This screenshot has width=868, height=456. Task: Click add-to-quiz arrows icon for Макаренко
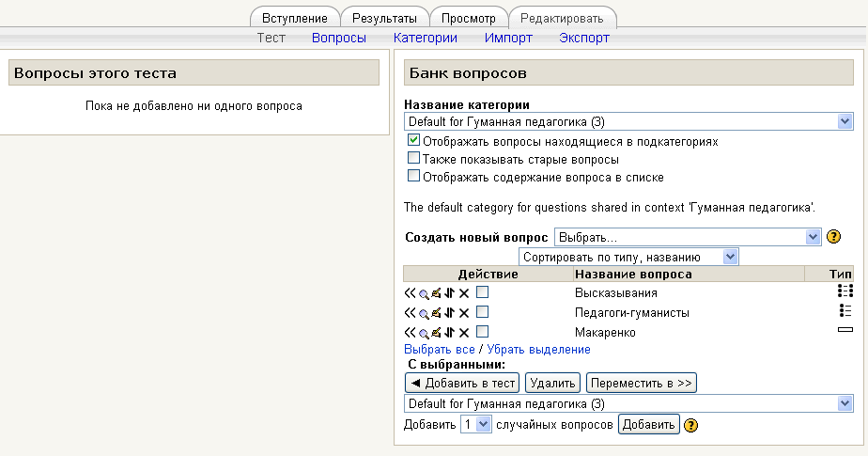click(410, 332)
